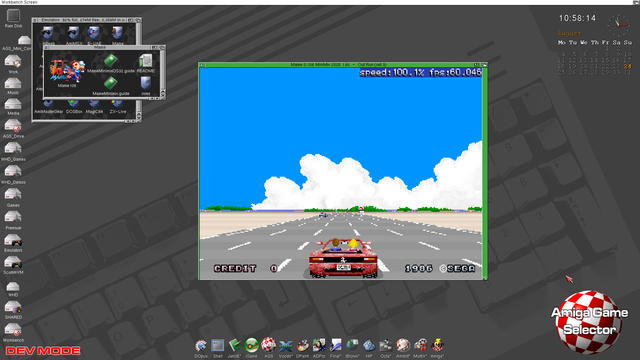Image resolution: width=640 pixels, height=360 pixels.
Task: Select the DOSBox drawer in Emulators window
Action: click(x=73, y=104)
